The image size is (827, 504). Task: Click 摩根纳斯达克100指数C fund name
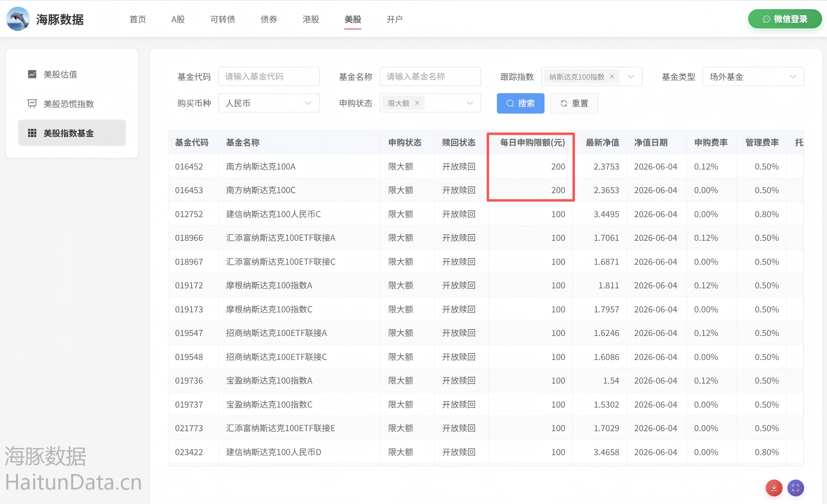tap(269, 309)
